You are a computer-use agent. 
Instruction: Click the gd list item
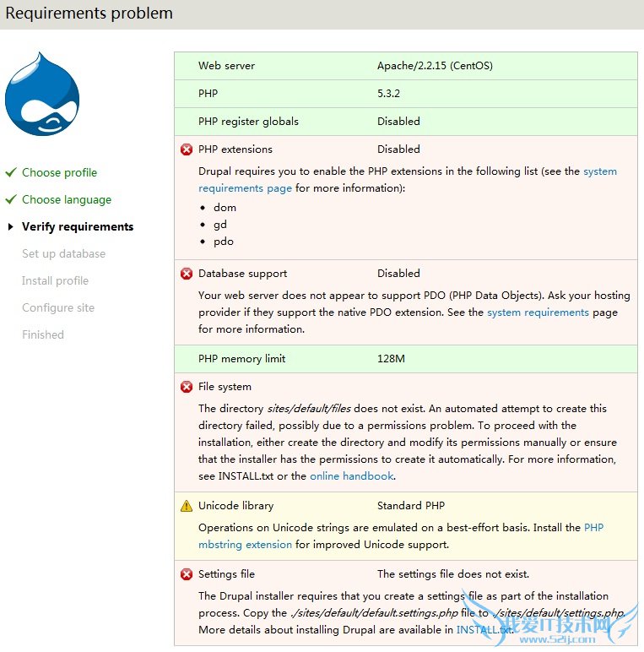(220, 225)
